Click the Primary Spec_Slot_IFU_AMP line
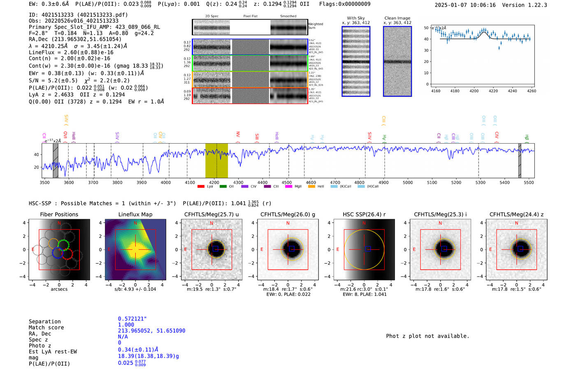 point(94,27)
